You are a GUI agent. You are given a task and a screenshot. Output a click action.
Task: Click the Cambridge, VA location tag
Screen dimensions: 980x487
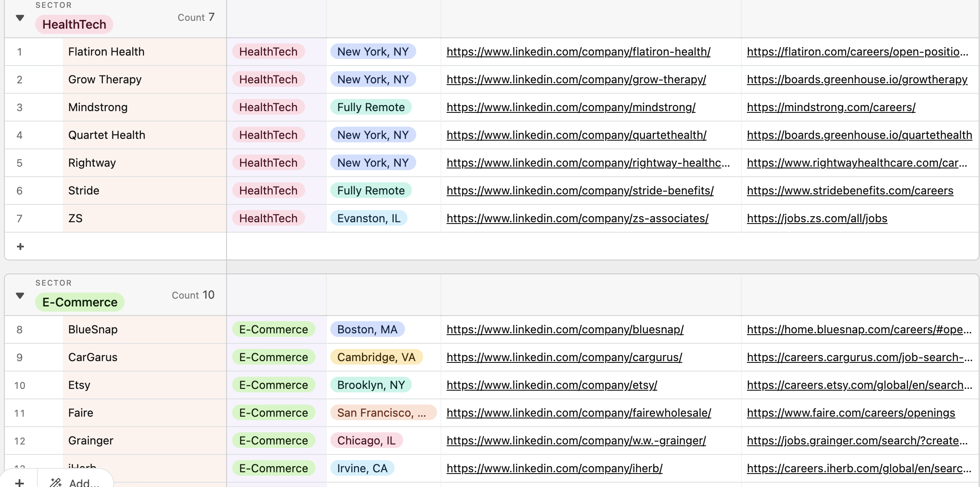click(x=376, y=357)
